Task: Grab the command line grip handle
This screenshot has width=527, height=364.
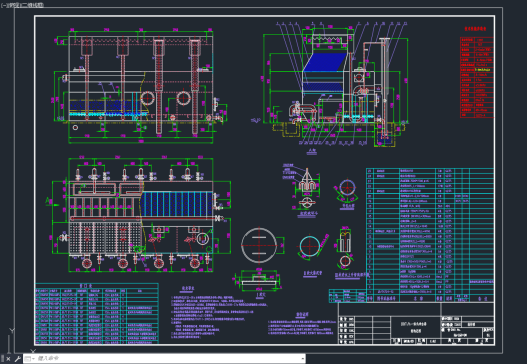Action: tap(2, 359)
